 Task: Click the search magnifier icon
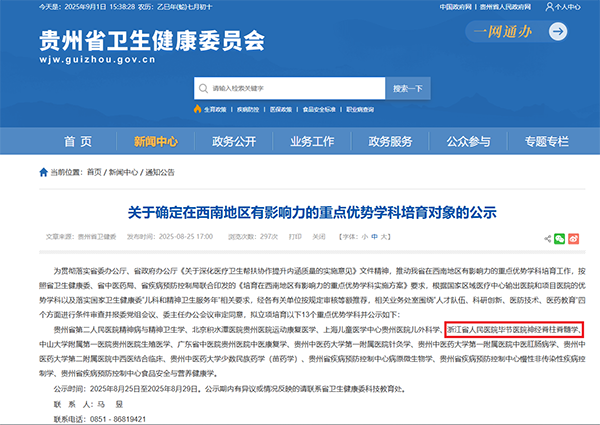(202, 88)
